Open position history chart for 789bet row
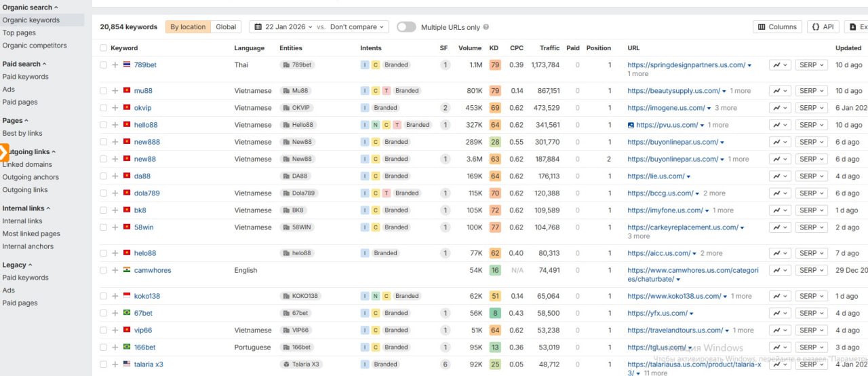Image resolution: width=868 pixels, height=376 pixels. (780, 65)
